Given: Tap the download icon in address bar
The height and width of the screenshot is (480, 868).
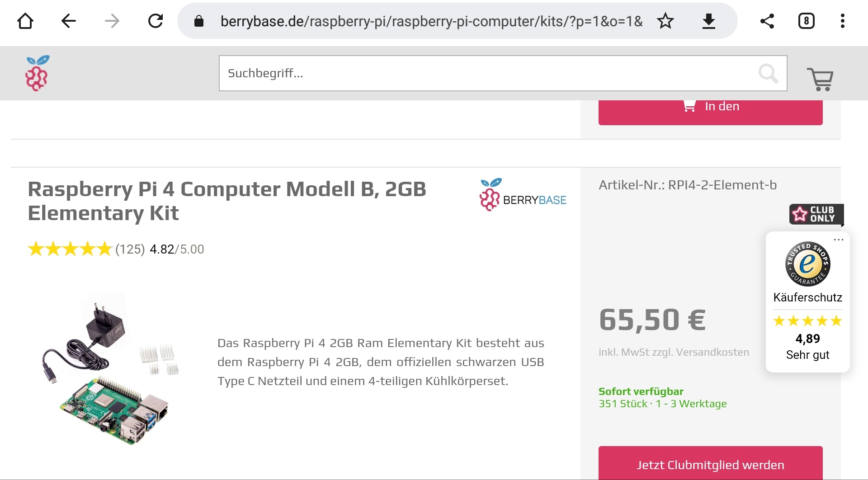Looking at the screenshot, I should [708, 21].
